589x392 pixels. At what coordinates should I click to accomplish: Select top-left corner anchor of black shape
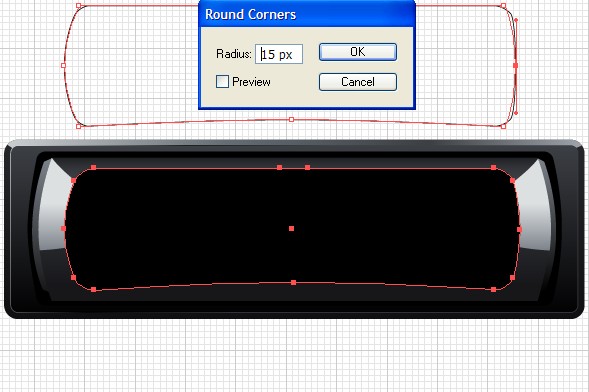[94, 167]
